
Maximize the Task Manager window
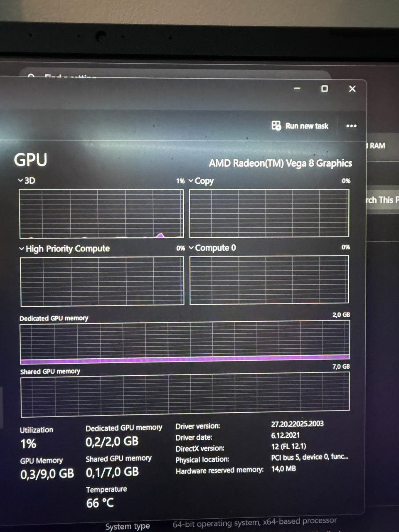325,89
